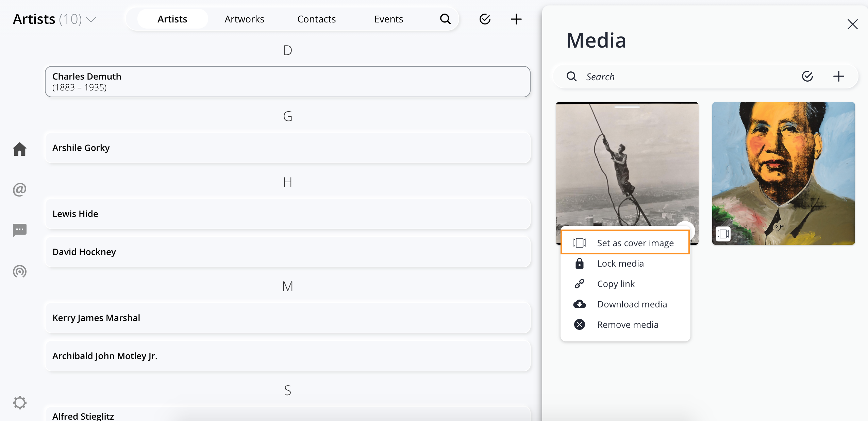Screen dimensions: 868x421
Task: Click the plus icon to add media
Action: 838,77
